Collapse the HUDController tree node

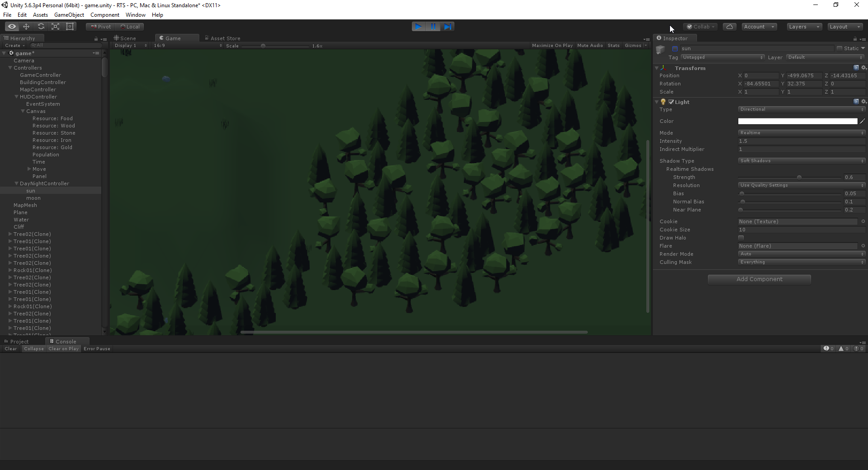pyautogui.click(x=16, y=97)
